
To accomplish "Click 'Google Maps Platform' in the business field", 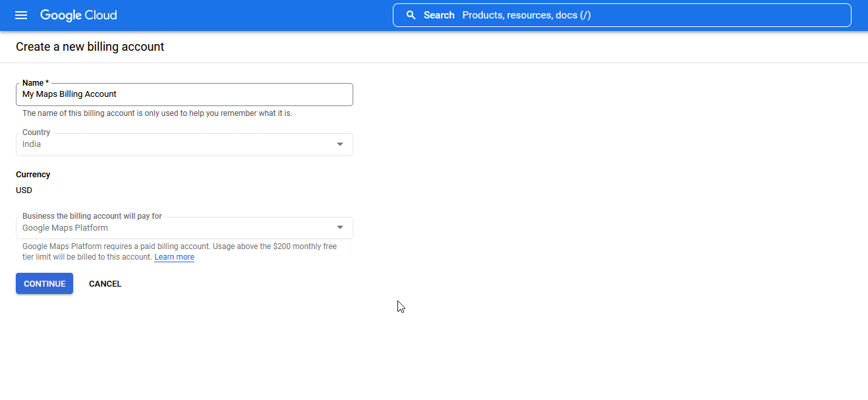I will [64, 227].
